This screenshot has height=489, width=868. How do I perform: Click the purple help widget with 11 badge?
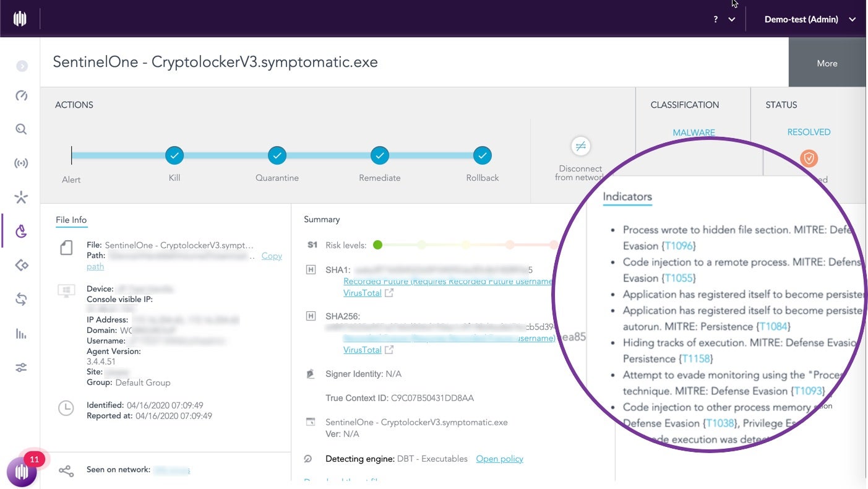tap(21, 472)
